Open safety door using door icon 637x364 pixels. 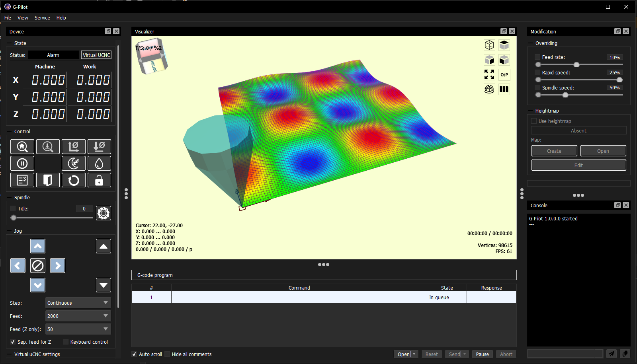pos(48,180)
